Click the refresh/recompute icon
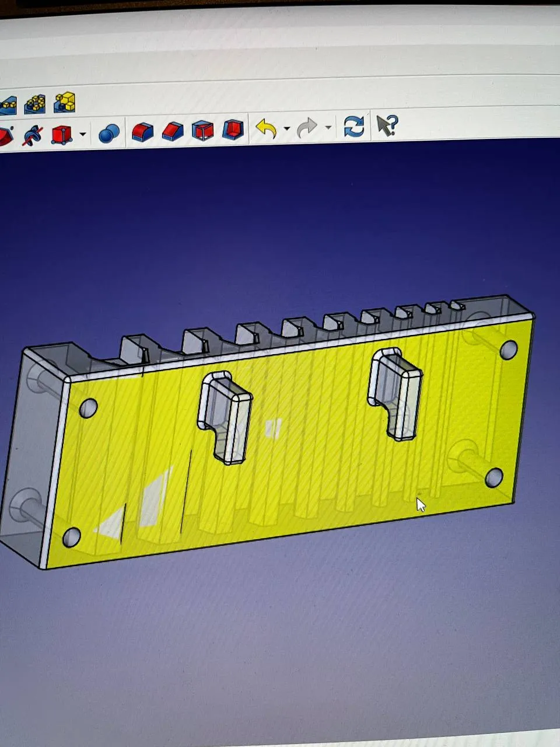The height and width of the screenshot is (747, 560). click(x=355, y=124)
